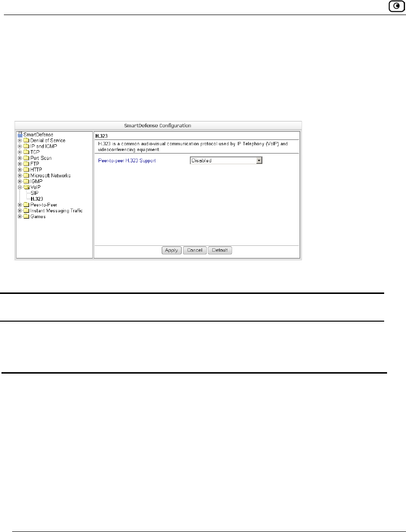Expand the TCP tree node
The width and height of the screenshot is (406, 532).
coord(20,152)
